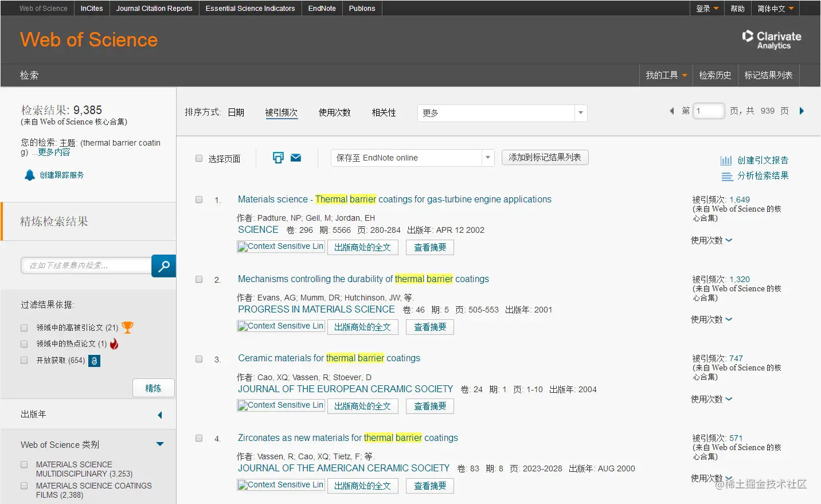
Task: Open citation count 1,649 link
Action: [x=740, y=200]
